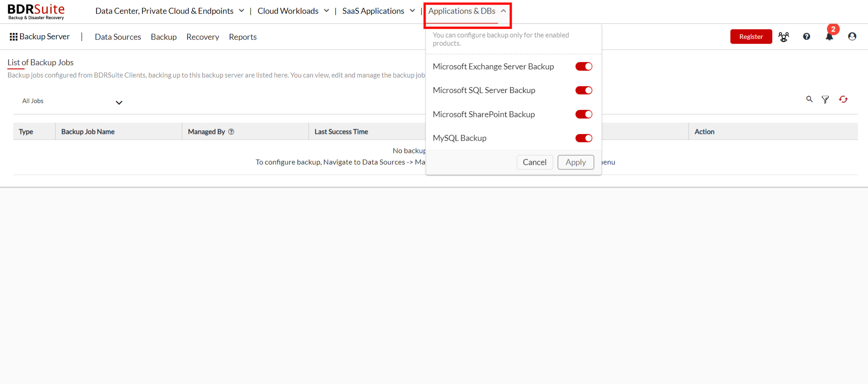868x384 pixels.
Task: Open the Recovery menu
Action: pyautogui.click(x=203, y=37)
